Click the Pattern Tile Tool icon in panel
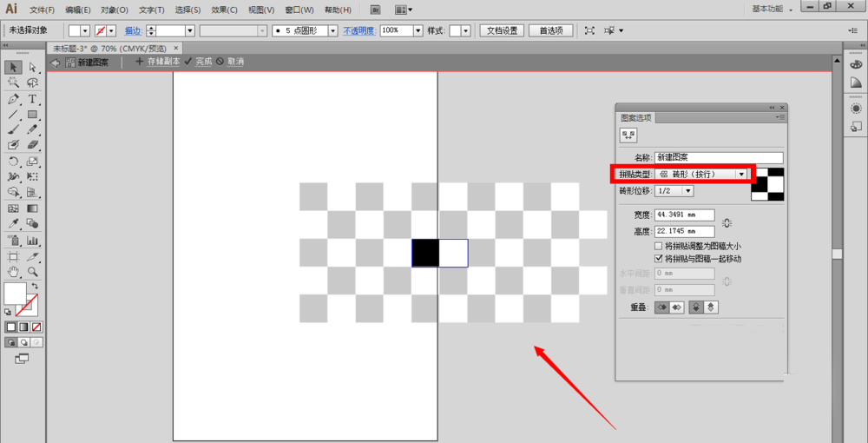 tap(628, 136)
